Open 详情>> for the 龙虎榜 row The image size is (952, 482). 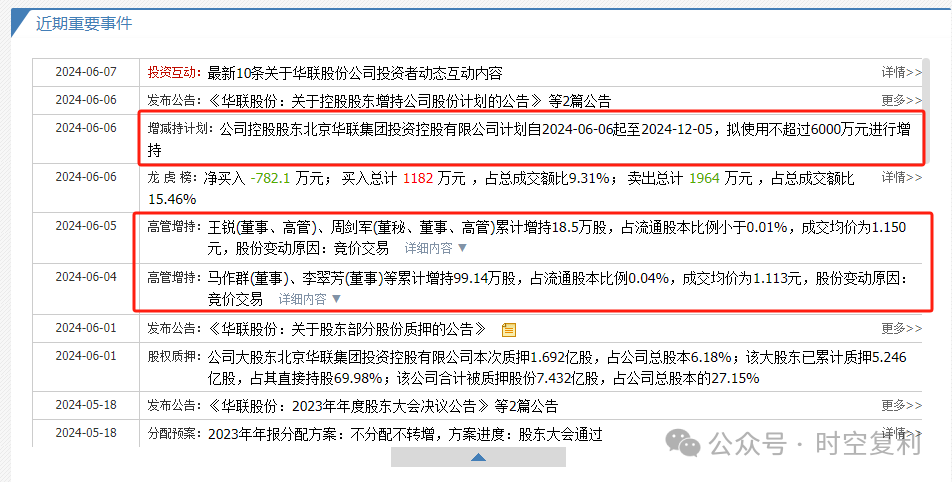point(901,177)
